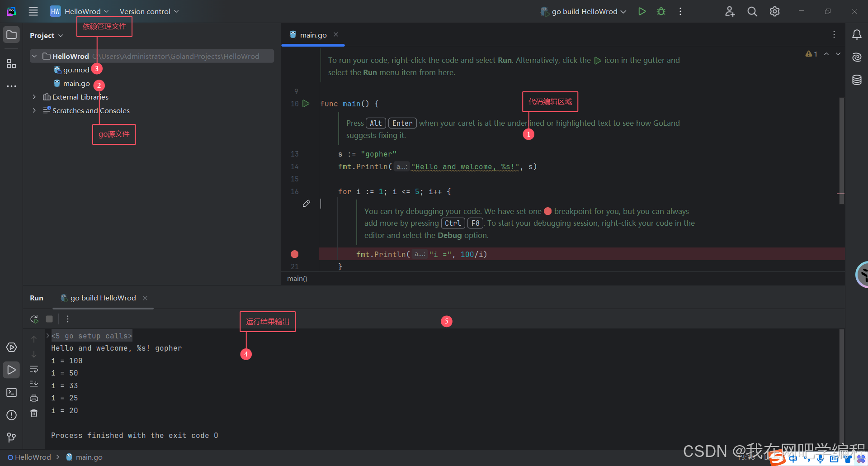Open Code With Me add-user icon
Screen dimensions: 868x466
[730, 11]
